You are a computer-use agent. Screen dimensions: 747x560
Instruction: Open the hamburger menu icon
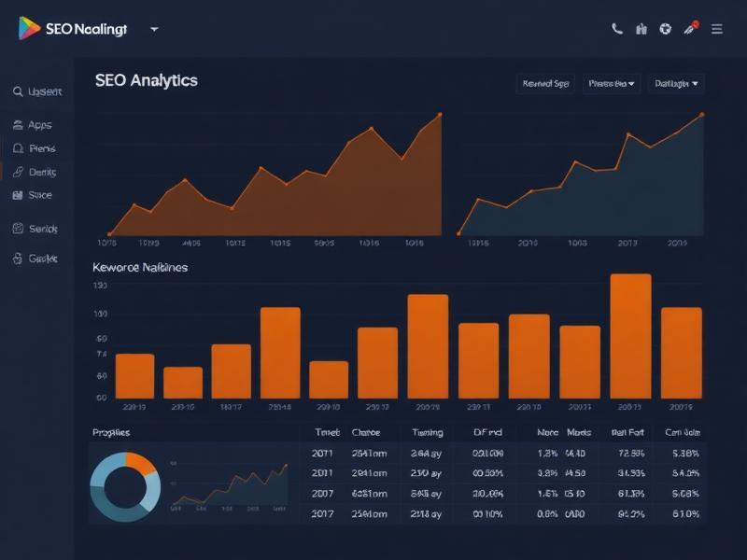point(717,29)
